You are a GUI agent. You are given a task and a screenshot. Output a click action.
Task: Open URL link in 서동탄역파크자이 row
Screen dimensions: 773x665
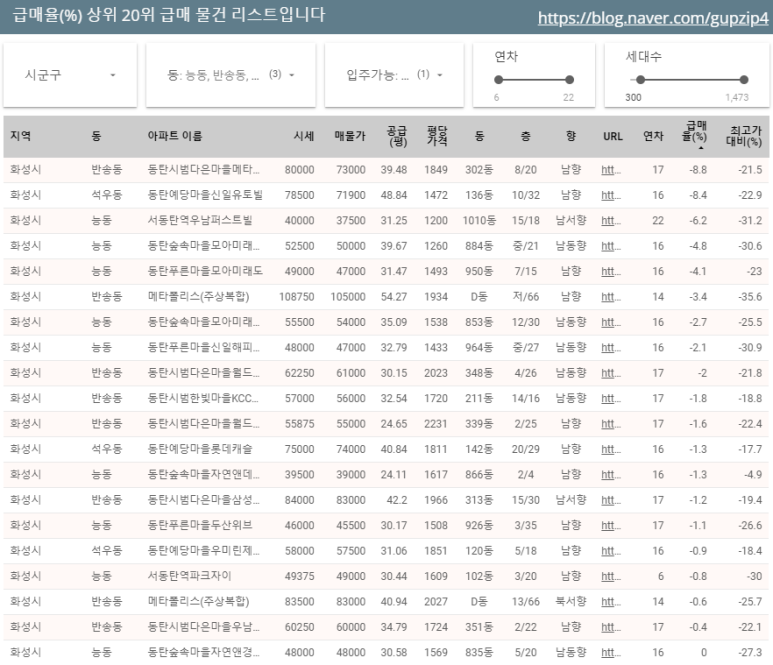[x=611, y=576]
